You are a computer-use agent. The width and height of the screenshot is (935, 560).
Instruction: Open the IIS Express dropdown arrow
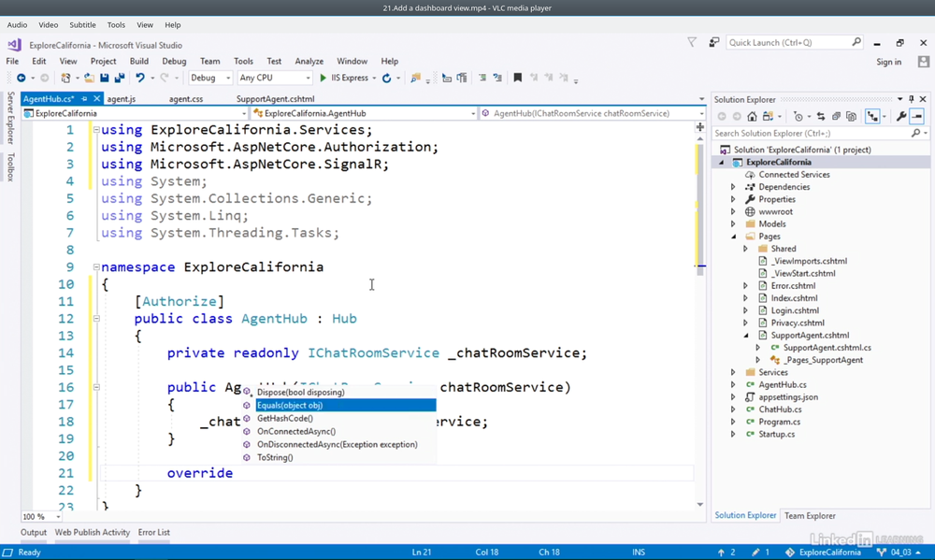(x=375, y=79)
